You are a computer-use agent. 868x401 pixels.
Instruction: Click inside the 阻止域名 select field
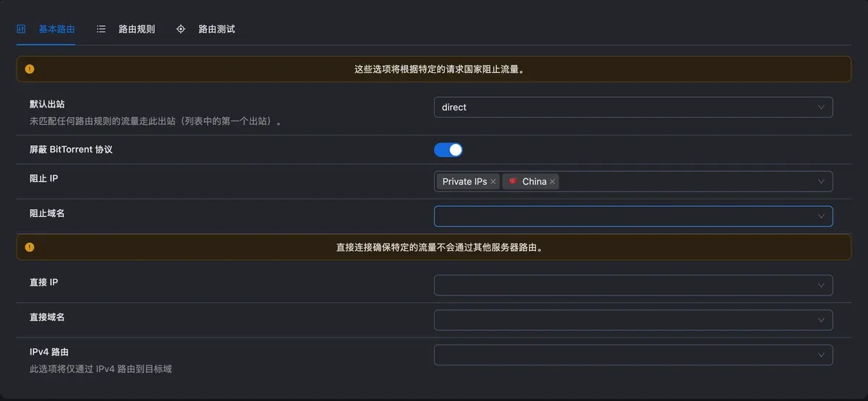[633, 216]
